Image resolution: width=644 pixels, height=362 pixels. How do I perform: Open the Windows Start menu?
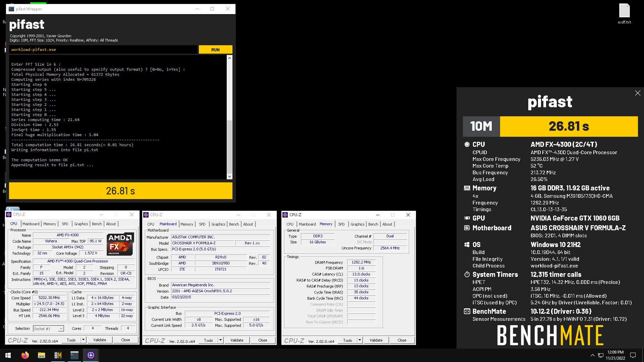pyautogui.click(x=8, y=355)
